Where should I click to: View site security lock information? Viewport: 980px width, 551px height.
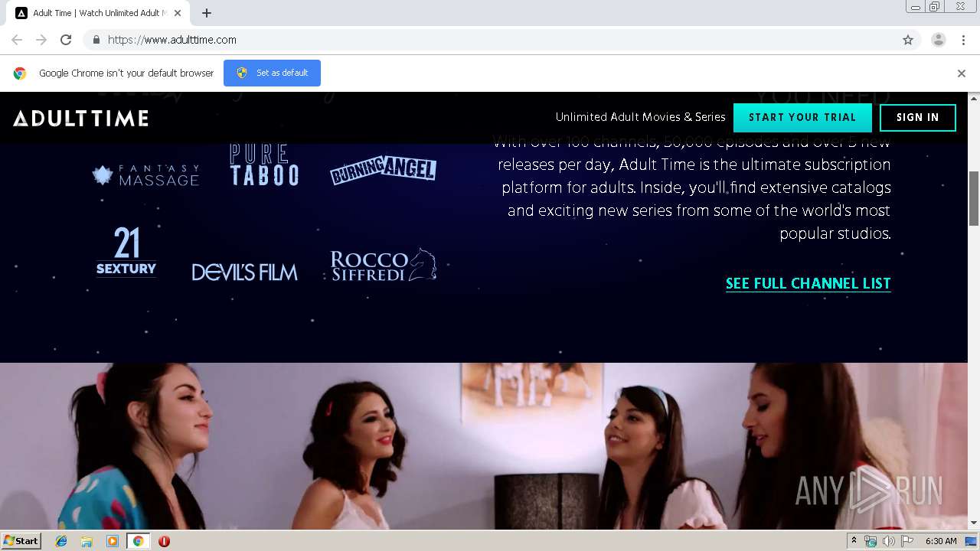96,40
